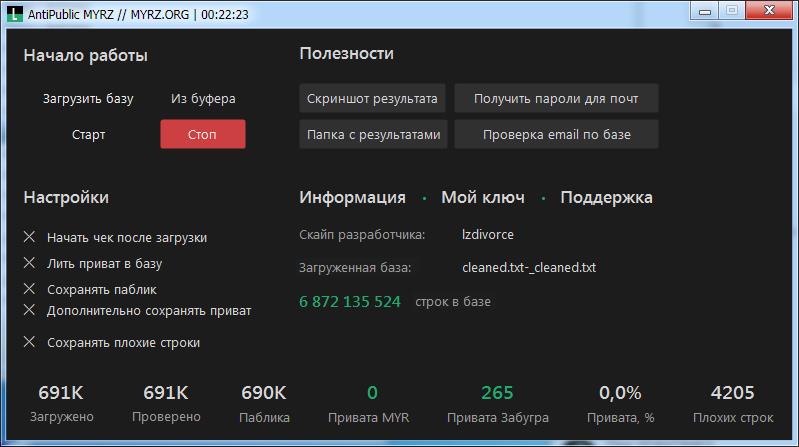The image size is (799, 447).
Task: Toggle Сохранять паблик checkbox
Action: 30,288
